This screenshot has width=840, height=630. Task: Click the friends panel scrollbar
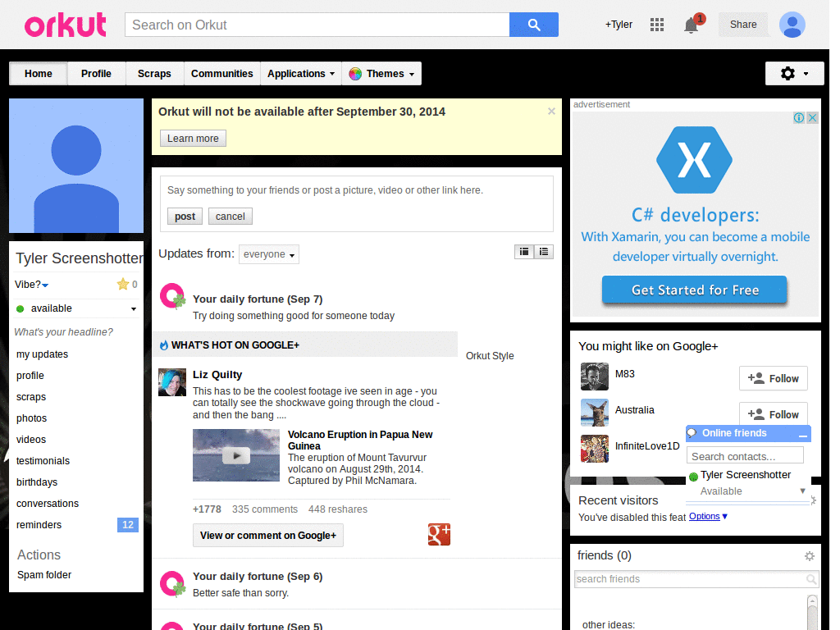click(812, 612)
